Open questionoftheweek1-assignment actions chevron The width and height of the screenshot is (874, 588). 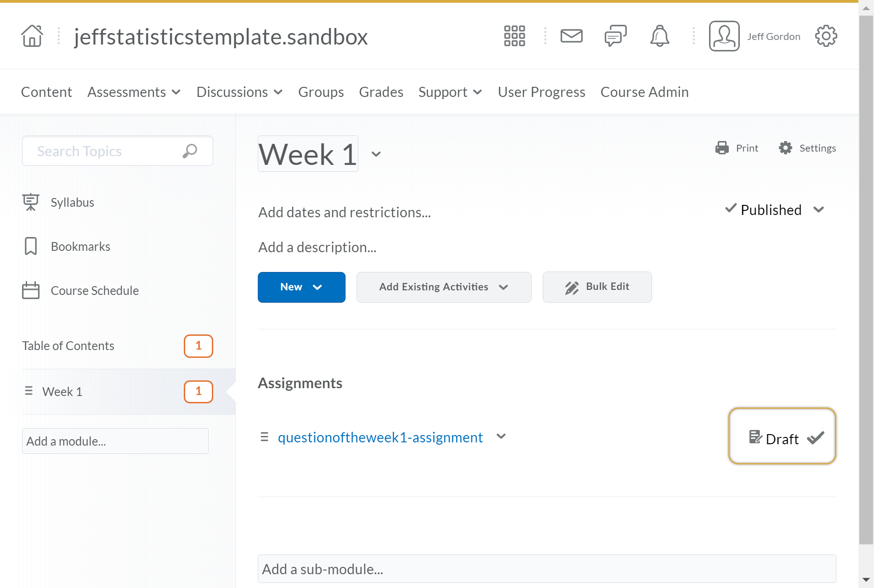(501, 436)
